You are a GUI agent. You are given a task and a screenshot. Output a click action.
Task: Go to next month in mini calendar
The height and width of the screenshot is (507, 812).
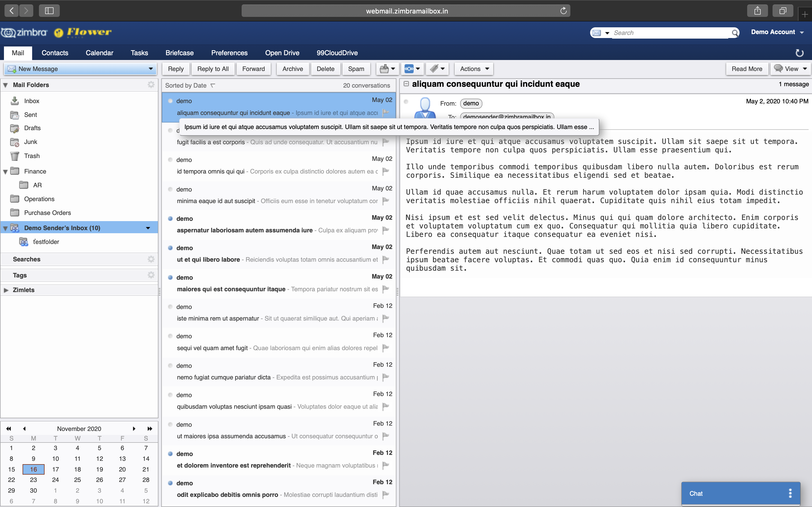(134, 428)
